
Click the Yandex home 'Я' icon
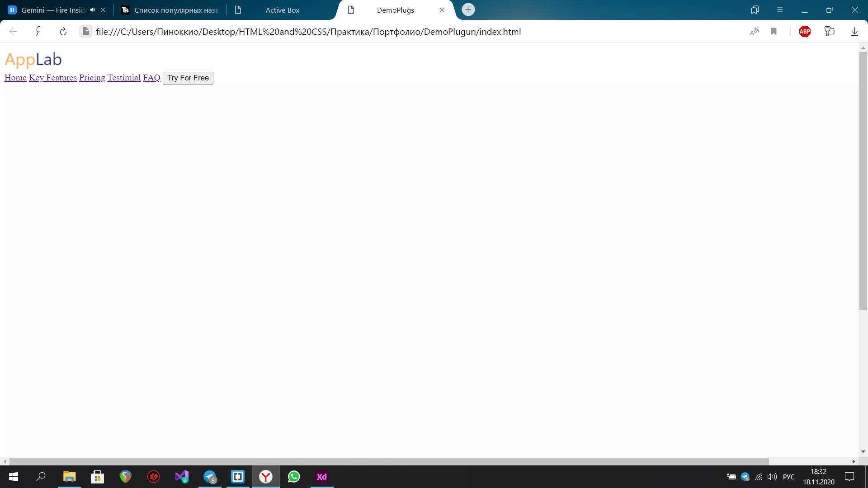point(38,32)
